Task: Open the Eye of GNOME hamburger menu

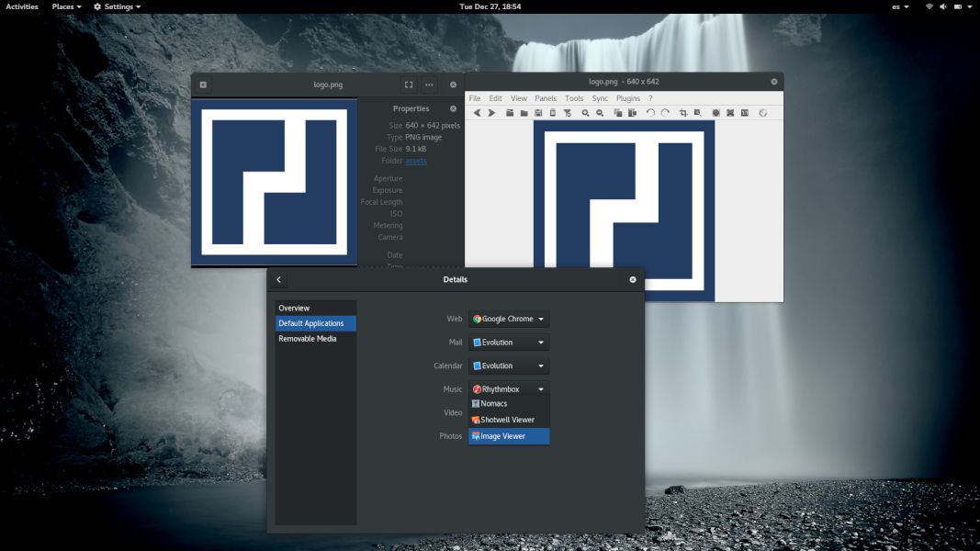Action: 429,84
